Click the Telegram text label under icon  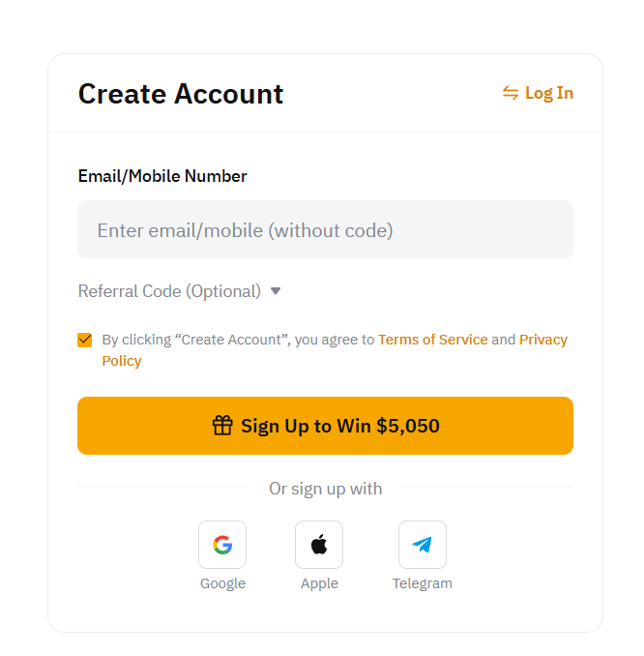423,583
